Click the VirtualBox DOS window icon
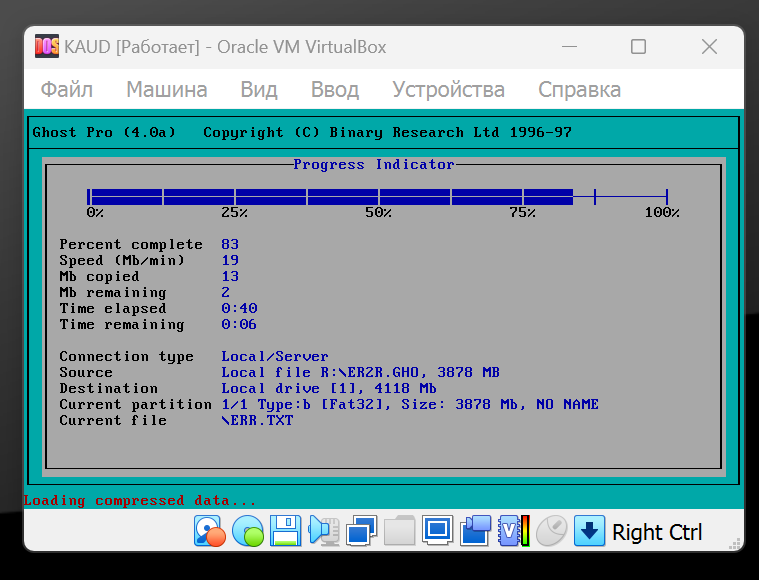Screen dimensions: 759x580 pyautogui.click(x=47, y=46)
